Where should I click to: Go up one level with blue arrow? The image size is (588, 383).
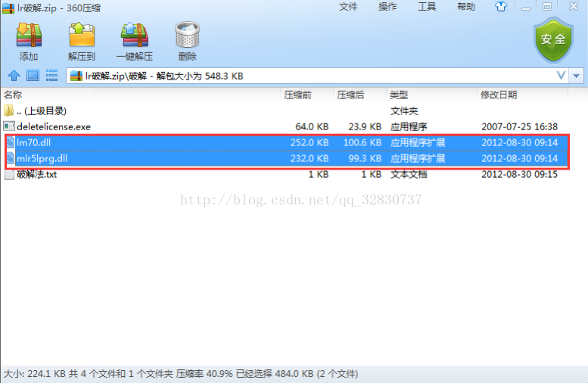point(14,76)
